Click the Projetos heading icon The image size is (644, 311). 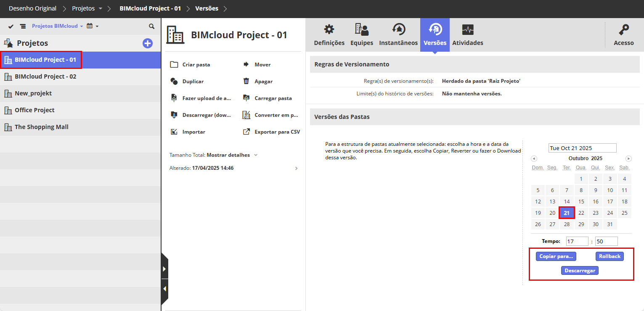(x=8, y=43)
